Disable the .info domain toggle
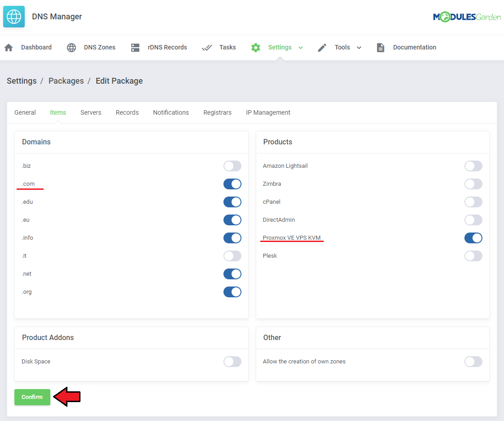The image size is (504, 421). point(232,238)
